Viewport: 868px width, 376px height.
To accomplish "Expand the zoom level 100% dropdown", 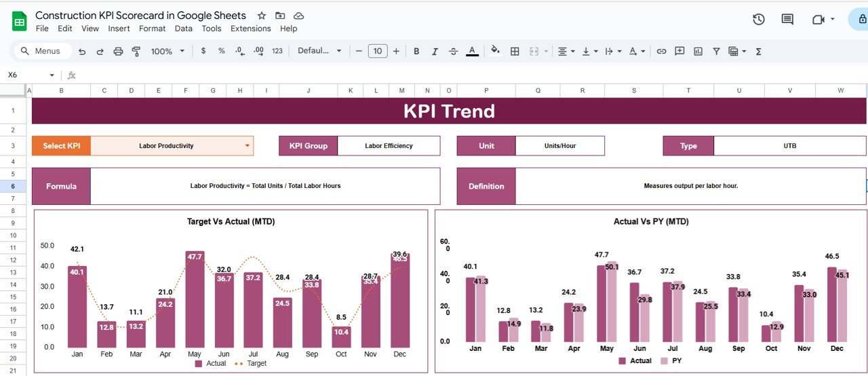I will click(x=167, y=52).
